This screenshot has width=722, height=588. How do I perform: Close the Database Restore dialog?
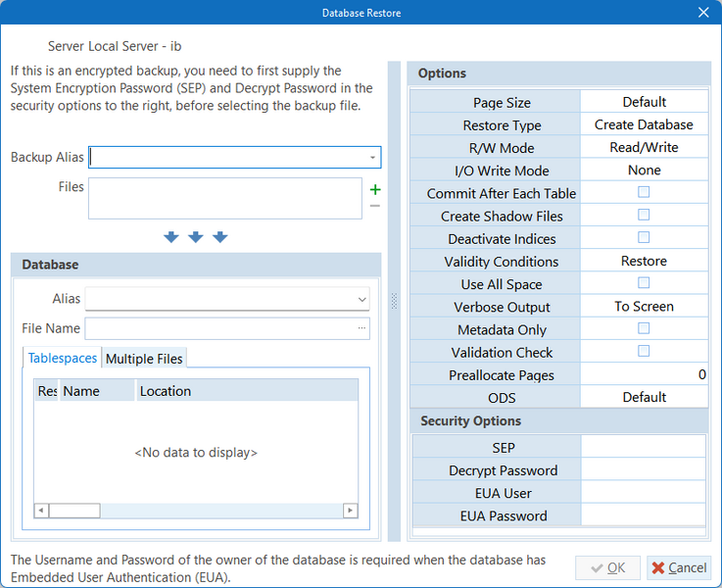click(x=703, y=13)
